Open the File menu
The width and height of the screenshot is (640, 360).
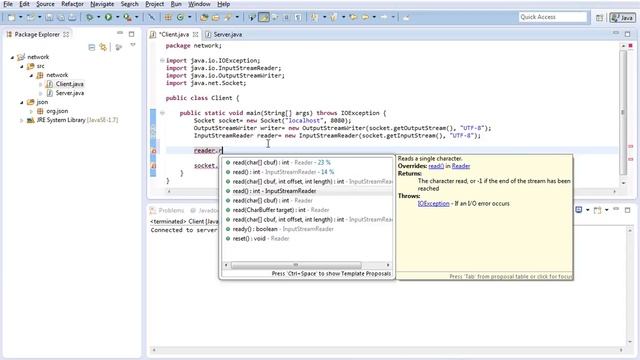pyautogui.click(x=8, y=4)
